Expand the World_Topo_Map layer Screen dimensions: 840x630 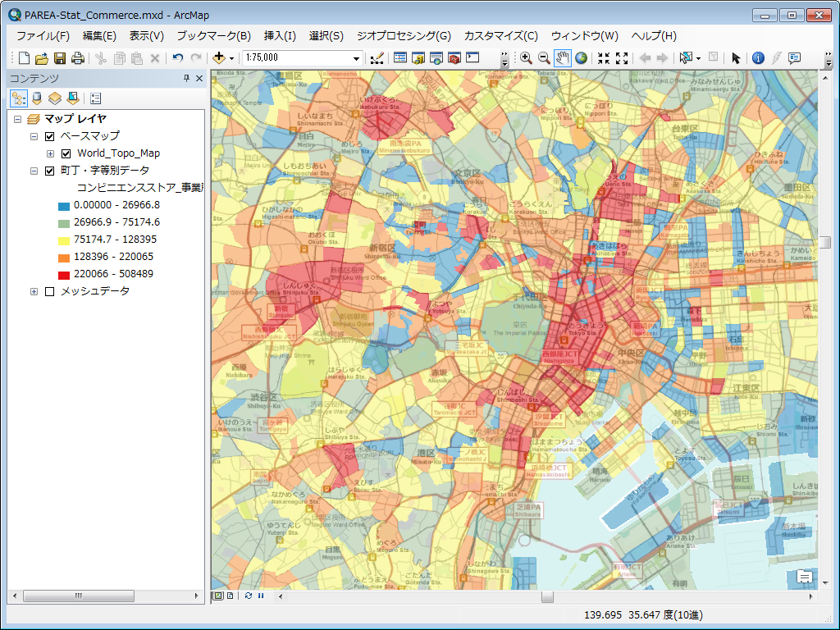coord(50,153)
